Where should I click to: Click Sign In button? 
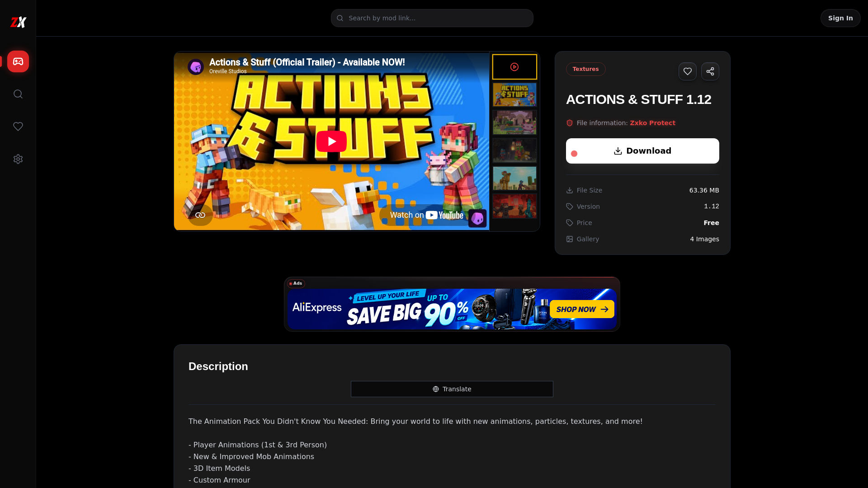tap(840, 18)
